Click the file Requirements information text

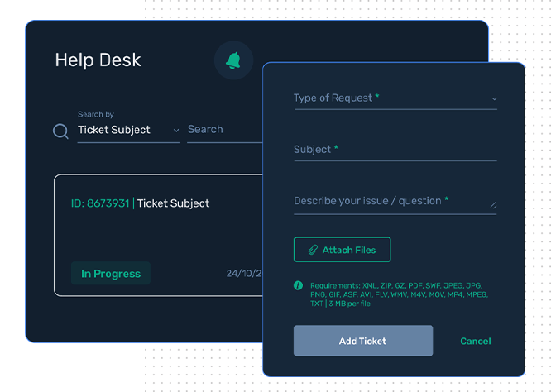400,294
